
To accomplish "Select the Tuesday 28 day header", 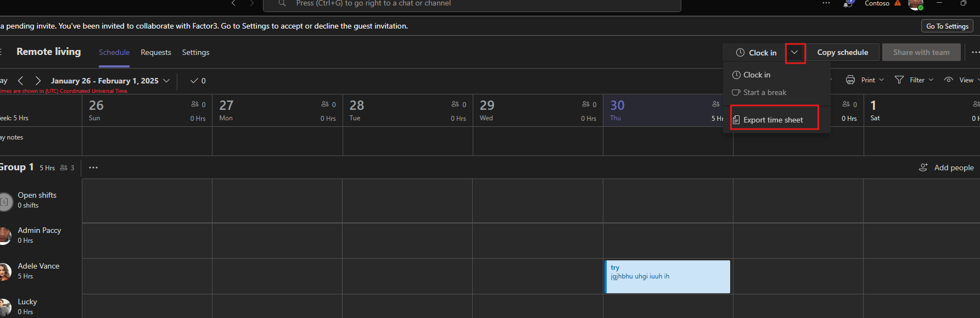I will click(x=408, y=110).
